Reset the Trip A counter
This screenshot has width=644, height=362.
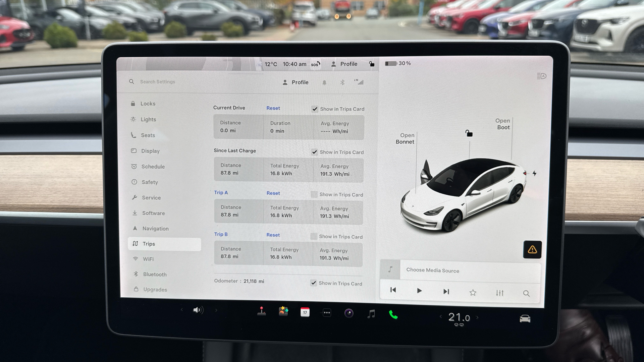[273, 193]
